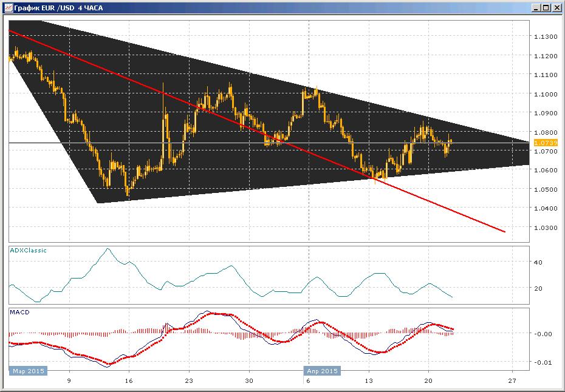This screenshot has width=565, height=392.
Task: Click the ADX scale value 20
Action: [538, 288]
